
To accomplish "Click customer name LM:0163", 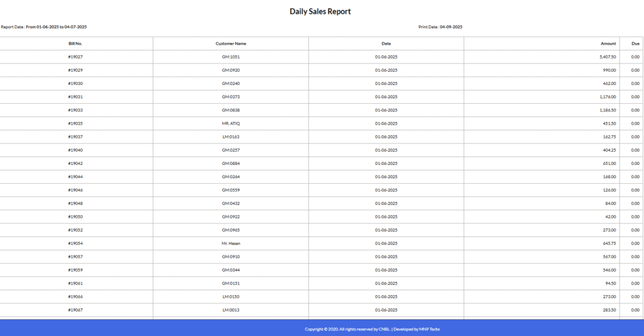I will coord(231,137).
